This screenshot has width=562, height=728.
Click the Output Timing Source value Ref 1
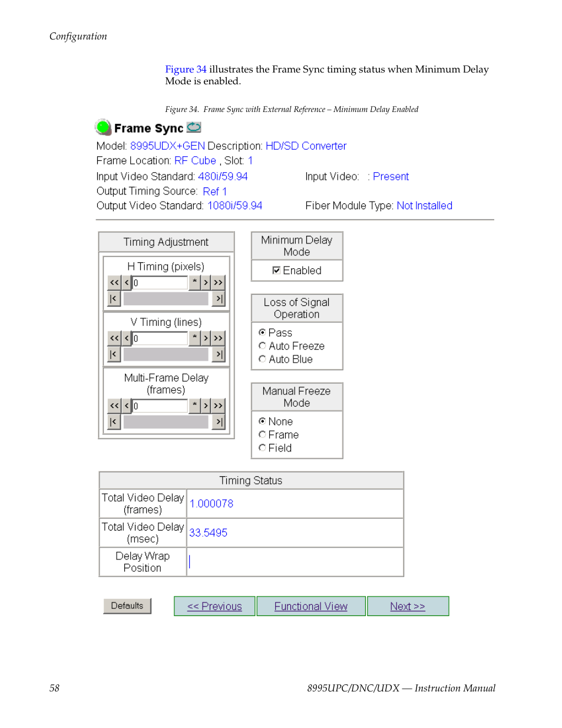tap(214, 192)
